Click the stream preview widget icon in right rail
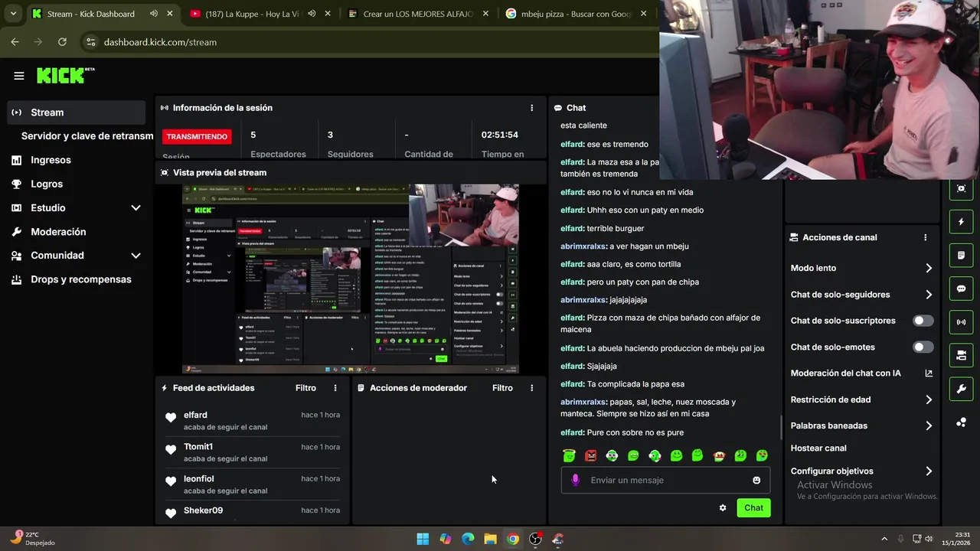980x551 pixels. 961,188
